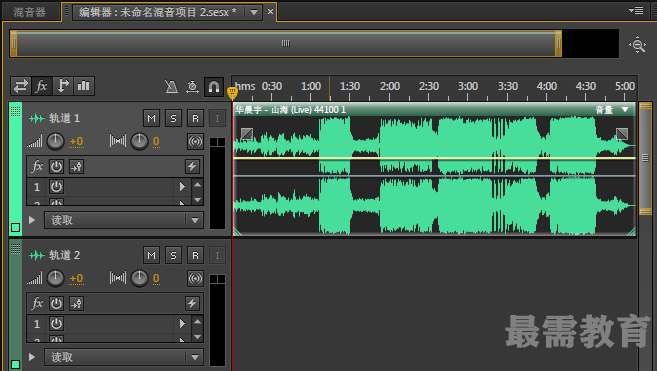This screenshot has height=371, width=657.
Task: Open Track 2 effect slot 1 arrow
Action: point(182,324)
